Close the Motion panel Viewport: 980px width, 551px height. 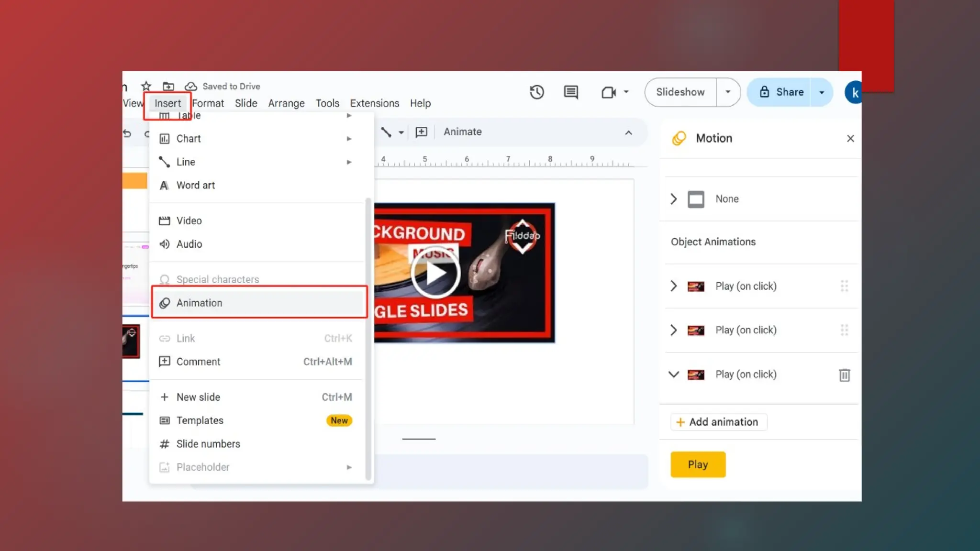tap(850, 138)
